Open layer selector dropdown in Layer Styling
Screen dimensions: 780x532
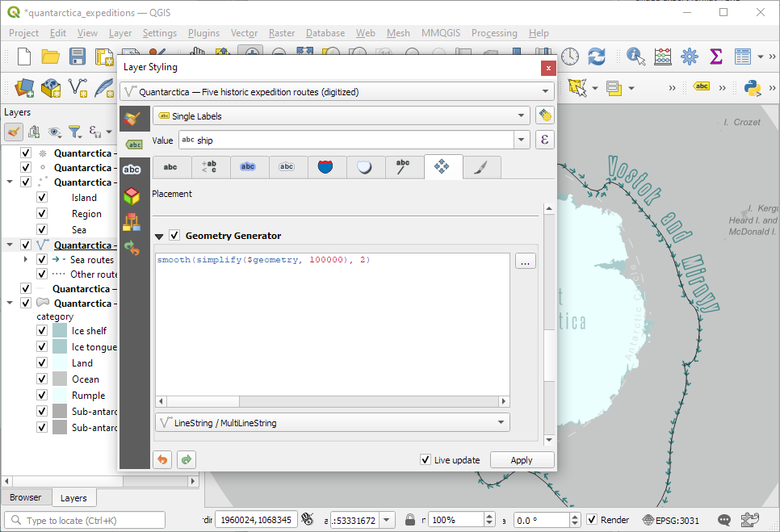click(x=337, y=91)
